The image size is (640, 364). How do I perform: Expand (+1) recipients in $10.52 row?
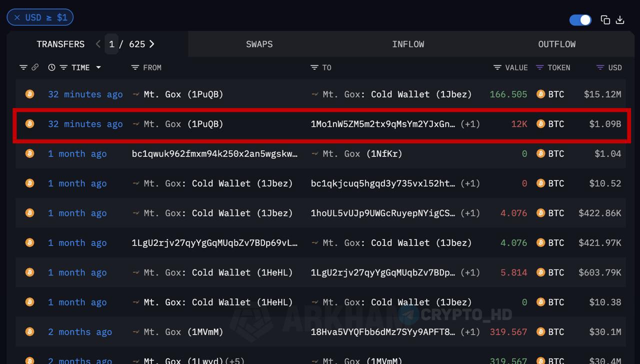(470, 183)
